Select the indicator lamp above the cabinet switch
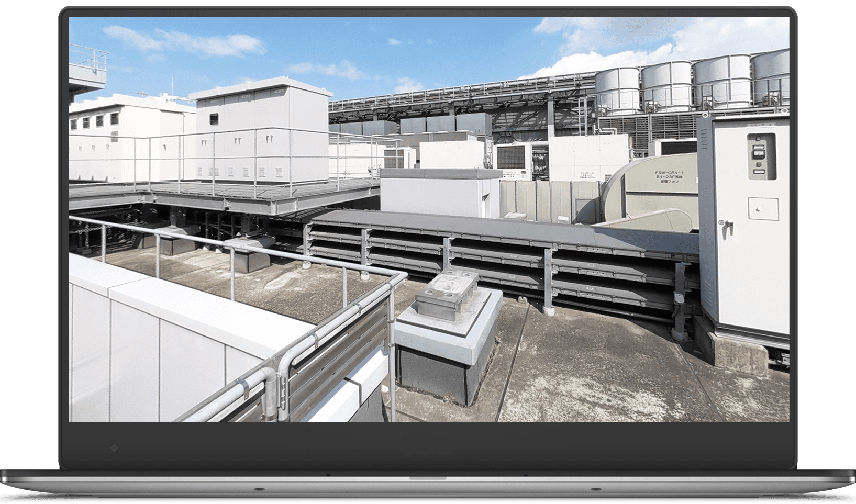This screenshot has width=856, height=504. [x=758, y=138]
